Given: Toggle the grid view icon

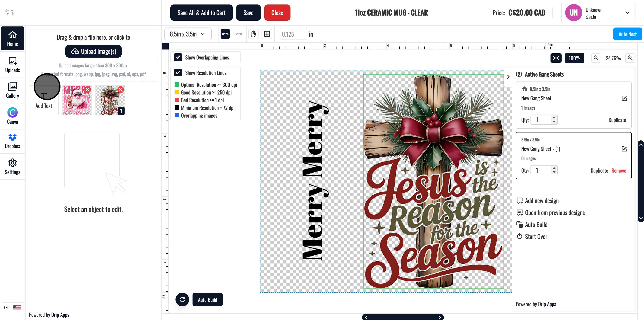Looking at the screenshot, I should click(x=267, y=34).
